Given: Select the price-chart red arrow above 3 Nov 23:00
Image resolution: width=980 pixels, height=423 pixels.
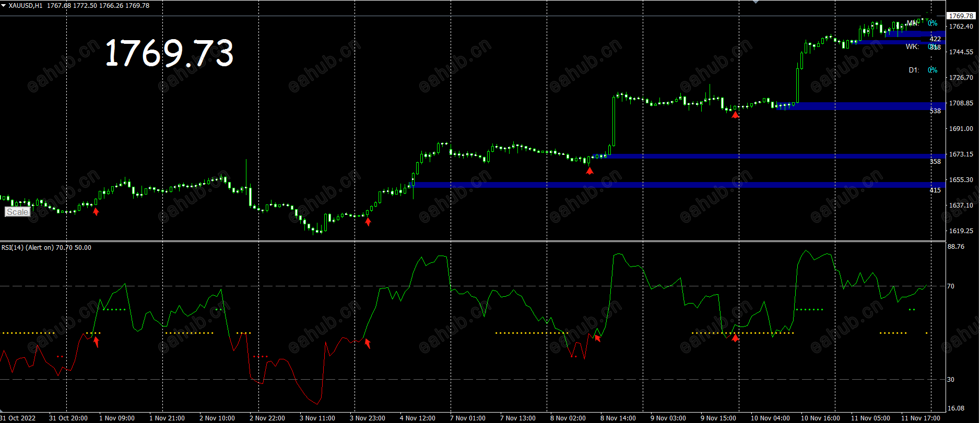Looking at the screenshot, I should (x=368, y=222).
